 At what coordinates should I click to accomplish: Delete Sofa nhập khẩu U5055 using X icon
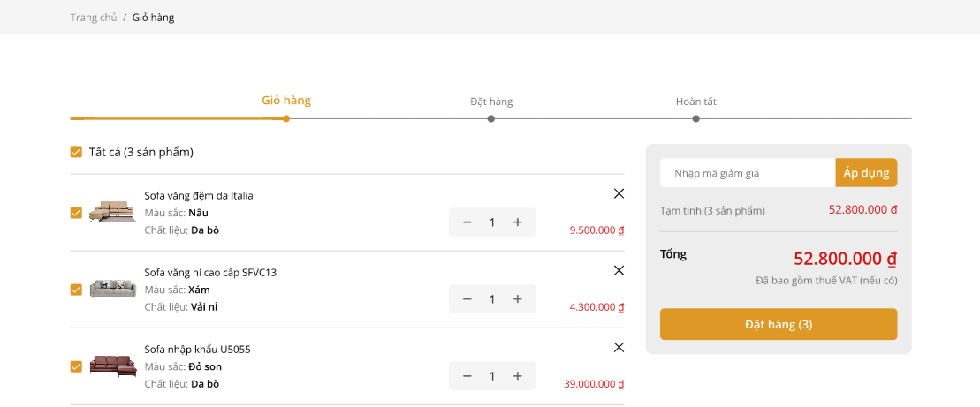(x=619, y=347)
